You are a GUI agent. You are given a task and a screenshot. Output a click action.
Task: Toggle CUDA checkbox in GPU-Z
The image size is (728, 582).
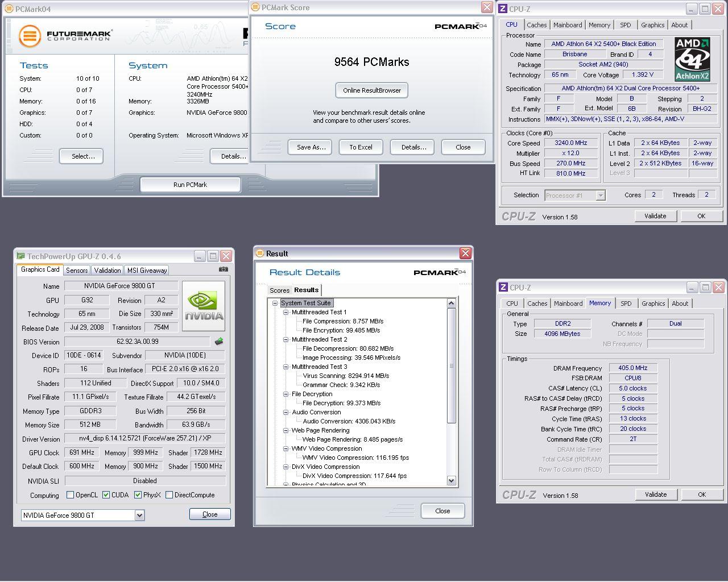(106, 495)
